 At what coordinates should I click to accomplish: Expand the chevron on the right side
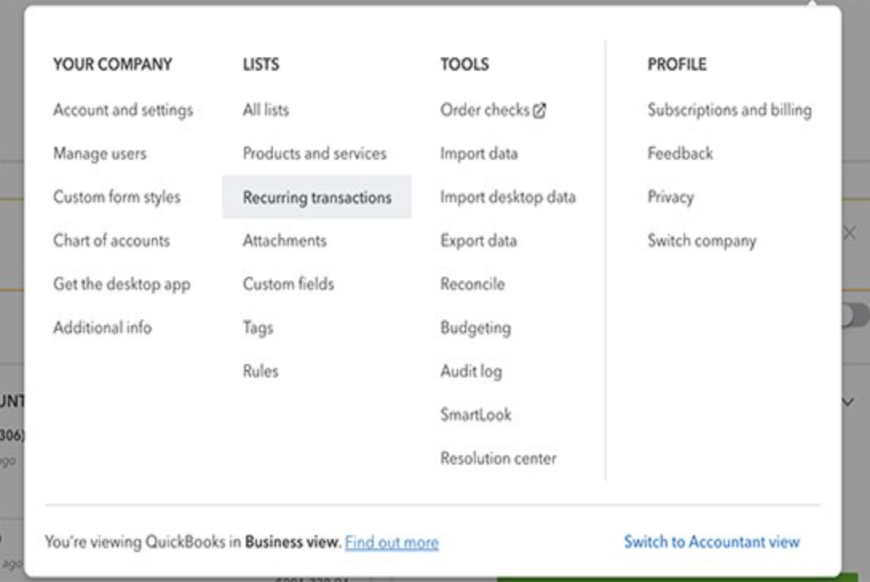tap(848, 401)
